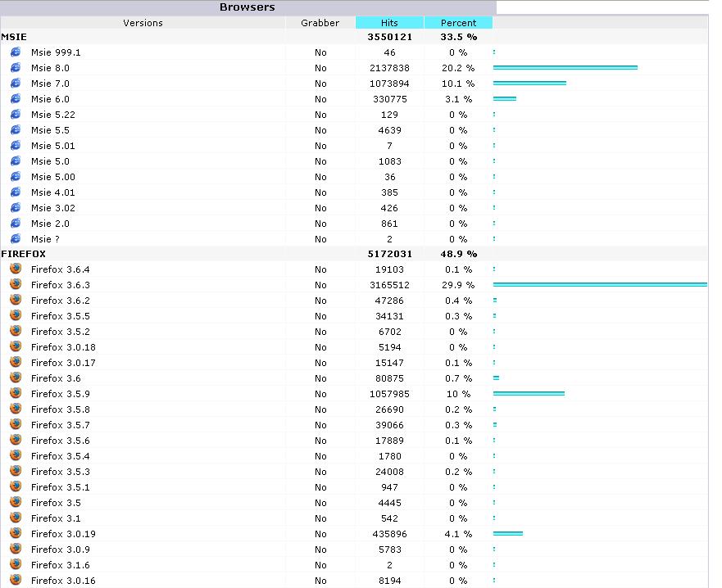Image resolution: width=722 pixels, height=588 pixels.
Task: Click the Internet Explorer icon beside Msie 5.01
Action: 16,146
